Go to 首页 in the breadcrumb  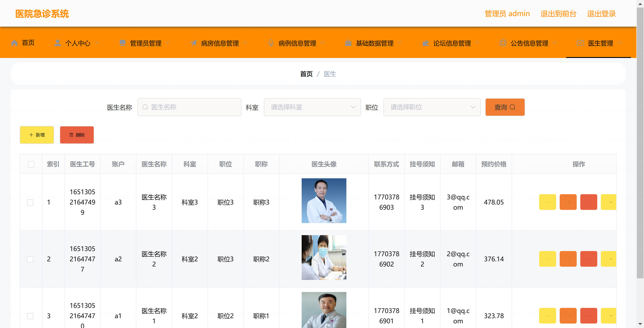[306, 74]
